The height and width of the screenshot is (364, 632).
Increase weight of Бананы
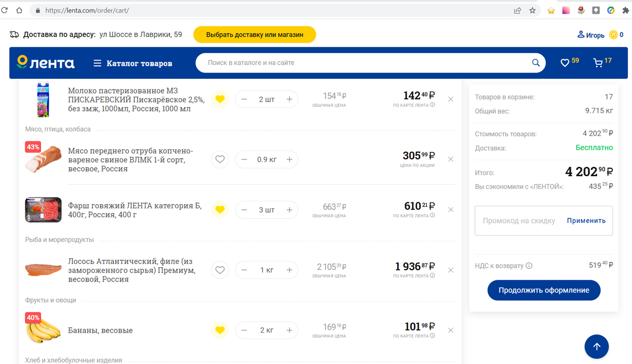(289, 330)
